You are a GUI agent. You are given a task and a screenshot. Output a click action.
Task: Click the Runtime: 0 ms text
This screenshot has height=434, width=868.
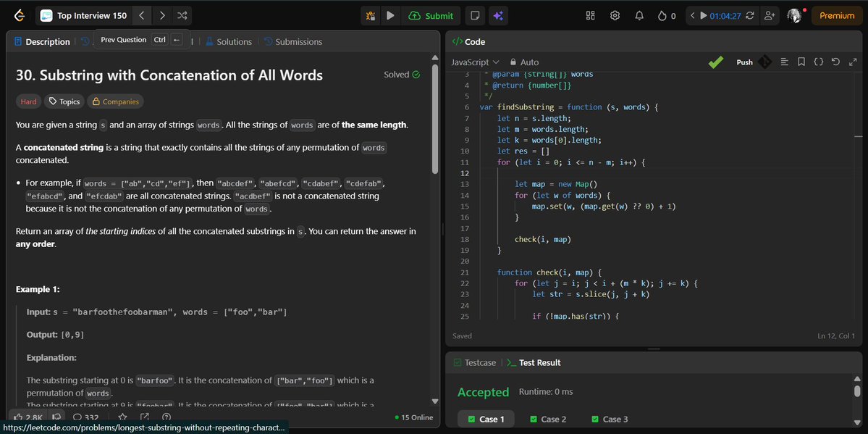tap(546, 392)
